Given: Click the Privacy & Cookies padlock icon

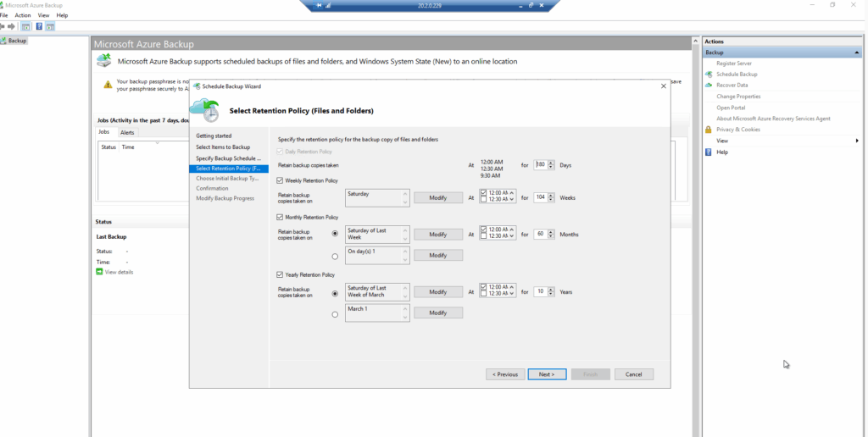Looking at the screenshot, I should 708,130.
